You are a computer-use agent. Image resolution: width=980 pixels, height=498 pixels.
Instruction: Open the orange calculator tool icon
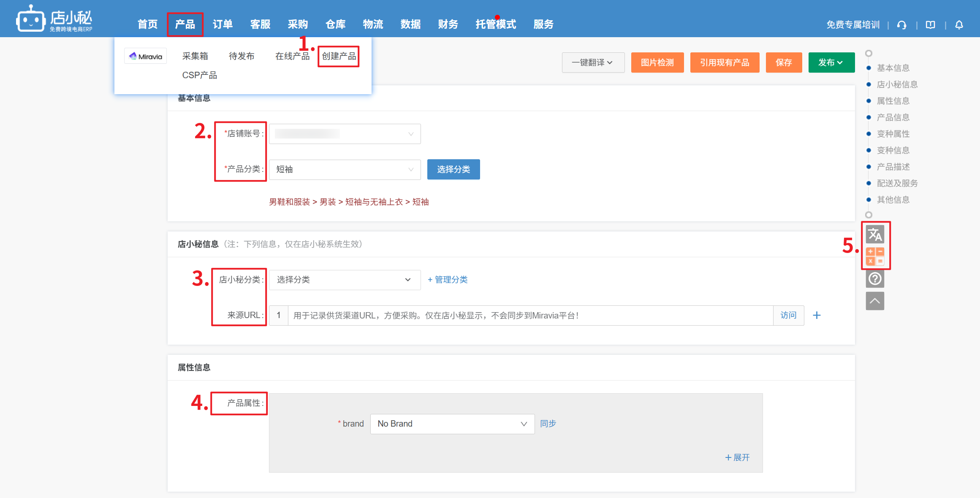click(x=875, y=256)
